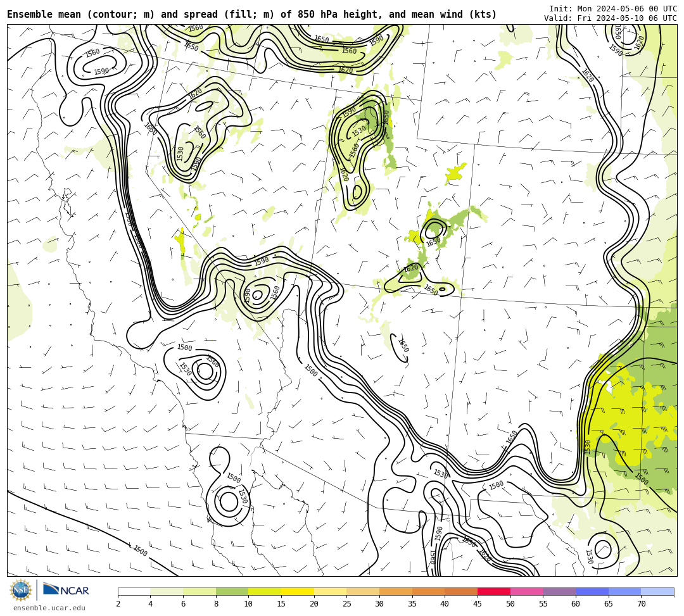Pick the green 8–10 colorbar segment
Screen dimensions: 684x616
[232, 591]
